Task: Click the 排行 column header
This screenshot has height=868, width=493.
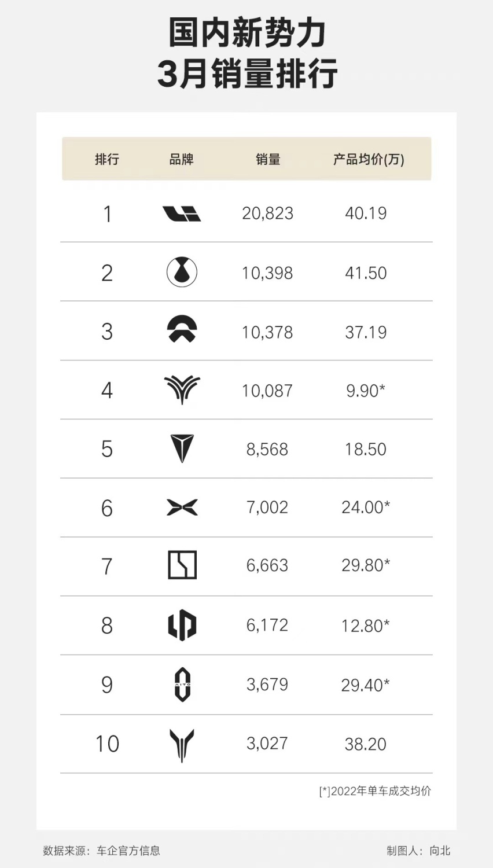Action: click(x=107, y=159)
